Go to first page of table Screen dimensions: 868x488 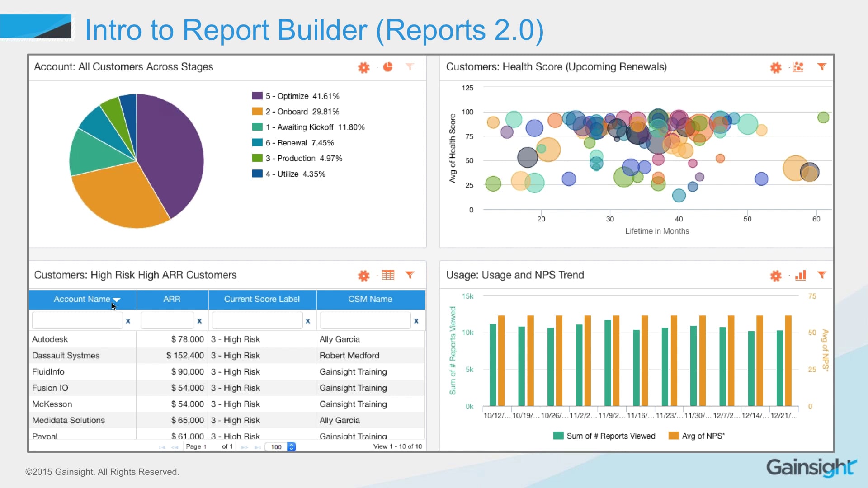point(162,447)
